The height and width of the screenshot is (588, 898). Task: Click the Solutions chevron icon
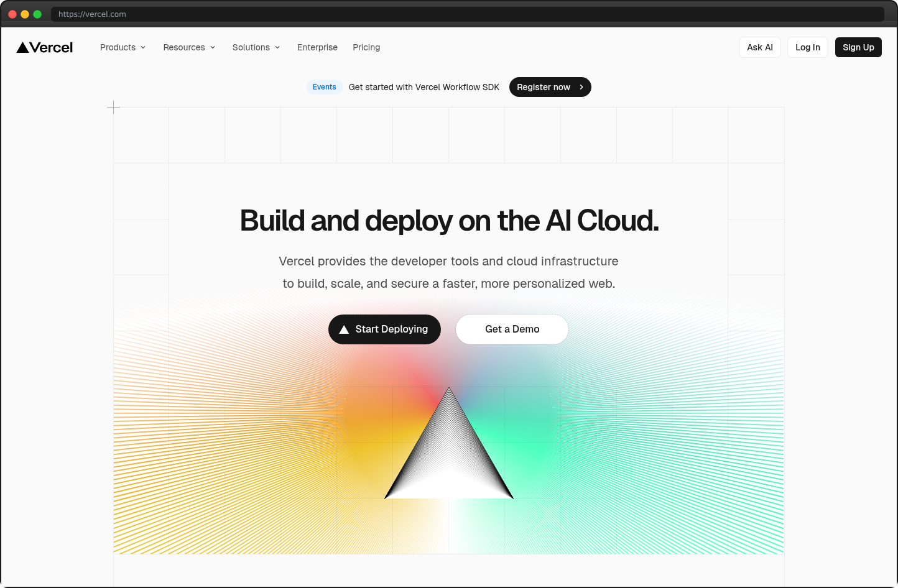pyautogui.click(x=277, y=47)
